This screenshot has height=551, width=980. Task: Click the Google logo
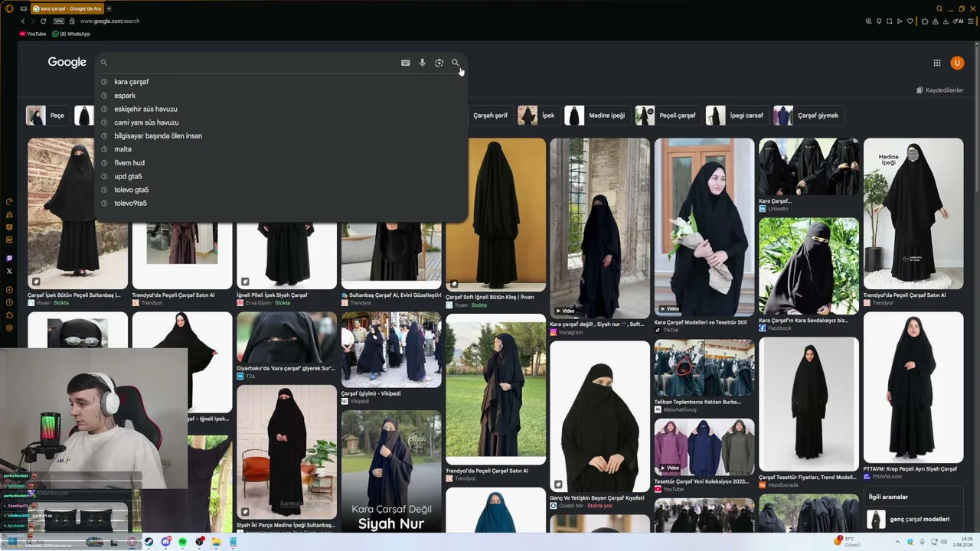pyautogui.click(x=67, y=63)
